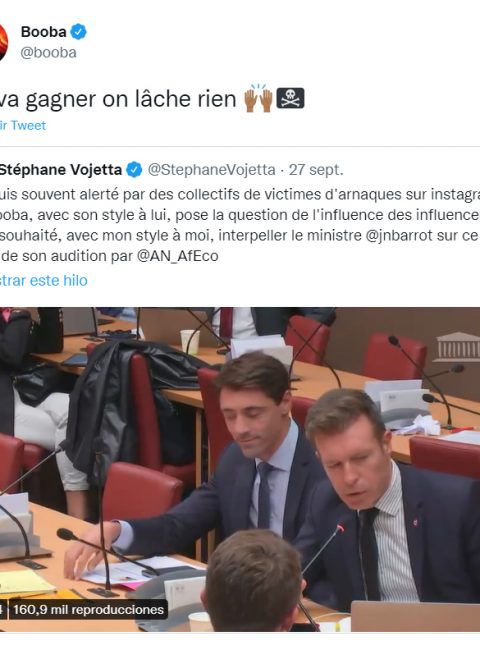Click verified badge next to Stéphane Vojetta
480x650 pixels.
(134, 170)
